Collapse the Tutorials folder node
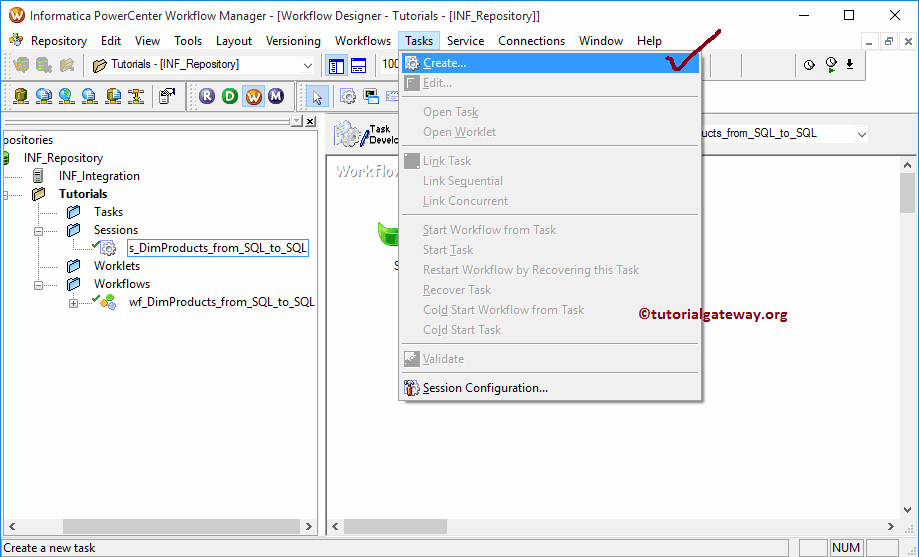 5,195
